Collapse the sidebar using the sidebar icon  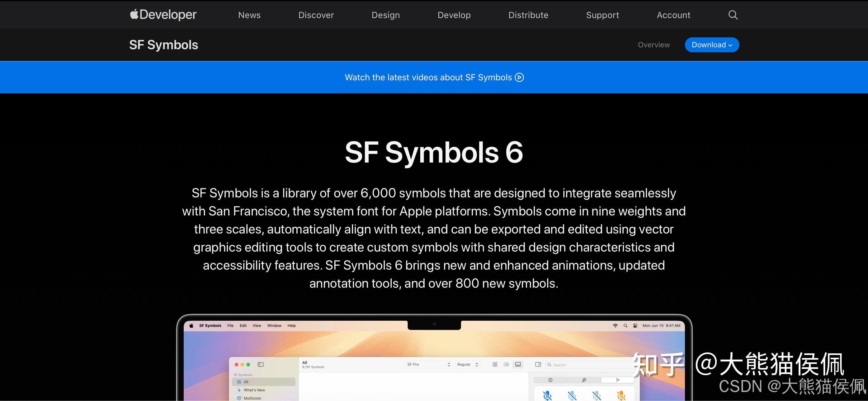tap(261, 364)
